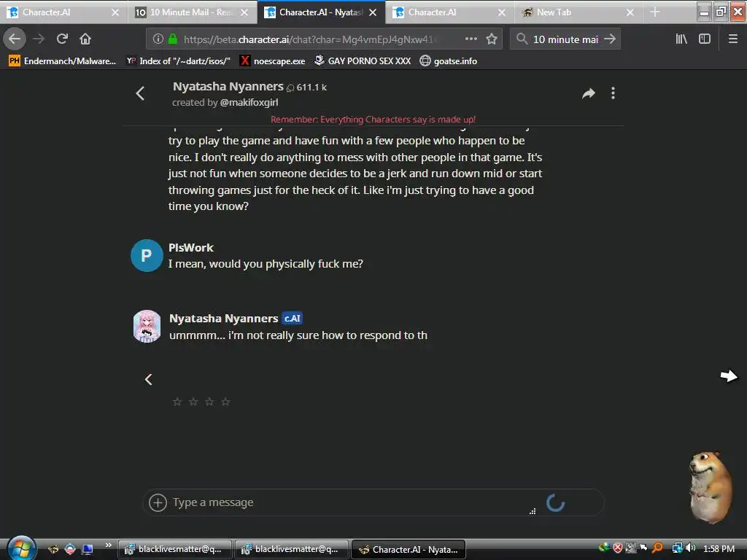Open the browser home page icon

click(x=85, y=39)
